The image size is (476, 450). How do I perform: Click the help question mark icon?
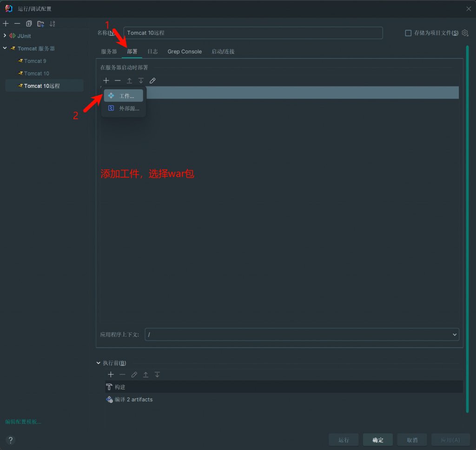point(11,440)
